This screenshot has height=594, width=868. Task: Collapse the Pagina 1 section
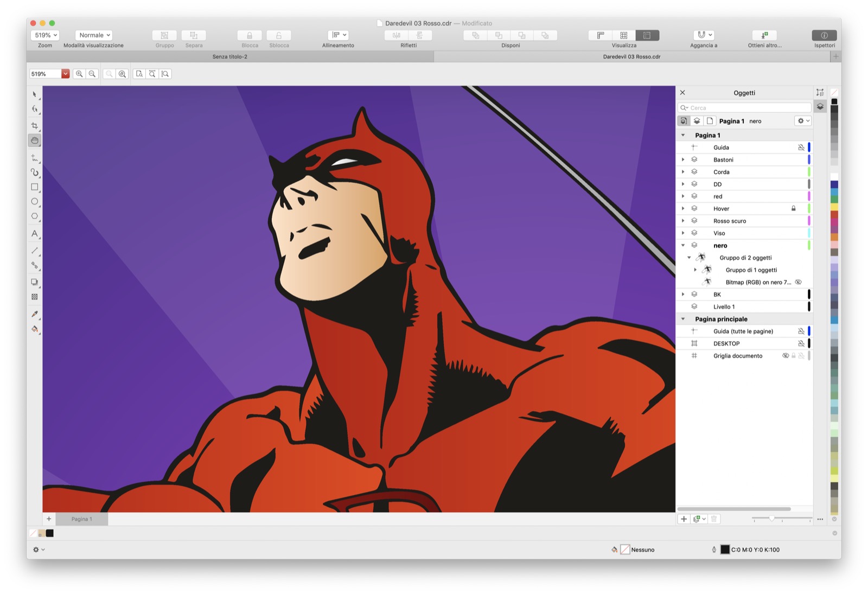(x=683, y=135)
